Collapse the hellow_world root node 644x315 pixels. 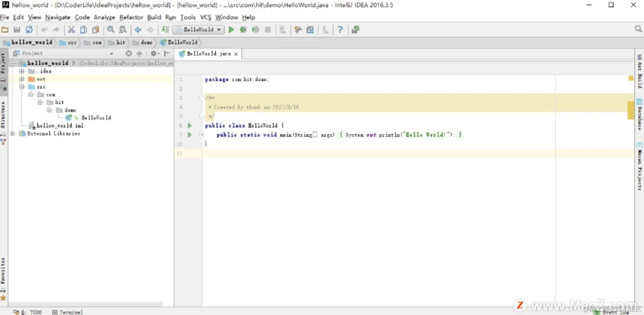[x=12, y=63]
